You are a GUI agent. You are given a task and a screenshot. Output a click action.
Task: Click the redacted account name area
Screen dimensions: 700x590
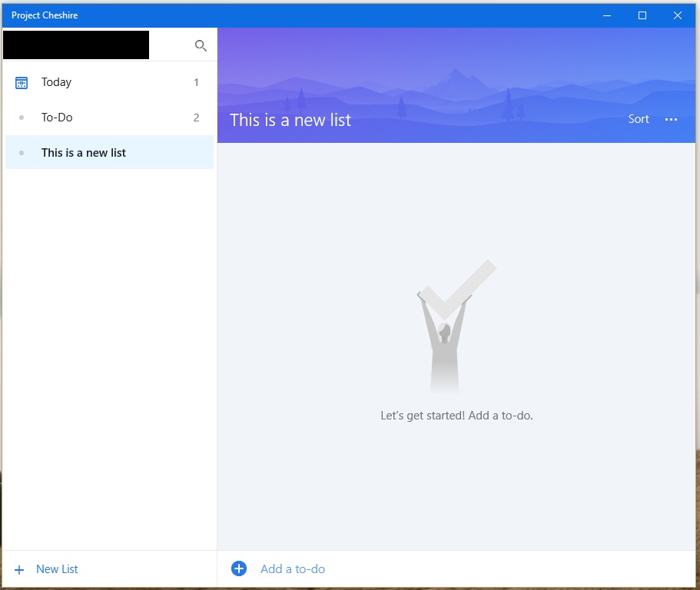click(76, 45)
